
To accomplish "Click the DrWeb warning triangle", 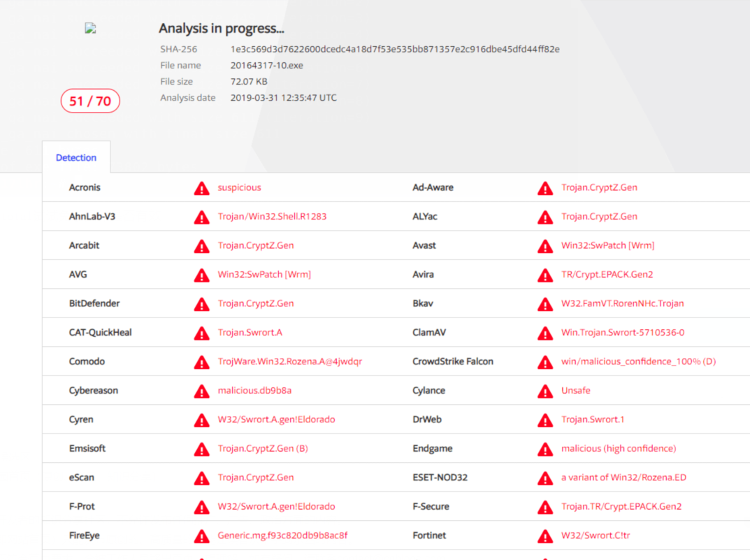I will 545,420.
